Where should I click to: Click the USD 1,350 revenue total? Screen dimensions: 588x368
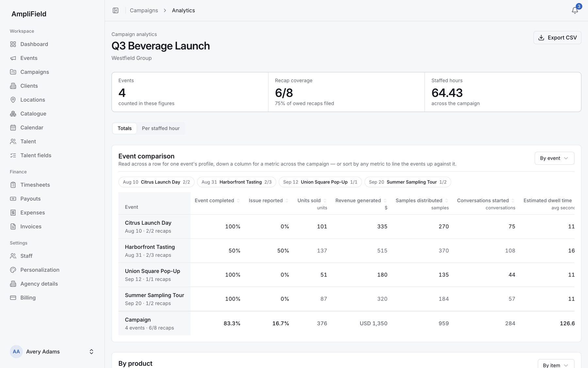(373, 324)
